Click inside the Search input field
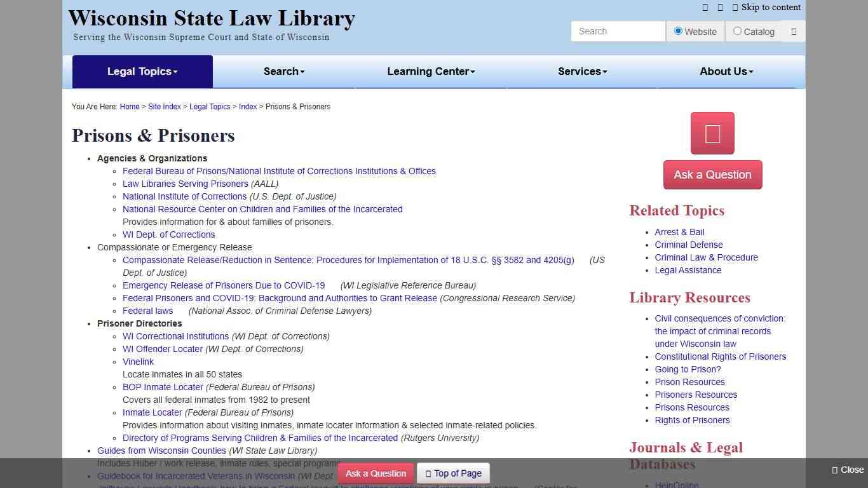 [617, 31]
